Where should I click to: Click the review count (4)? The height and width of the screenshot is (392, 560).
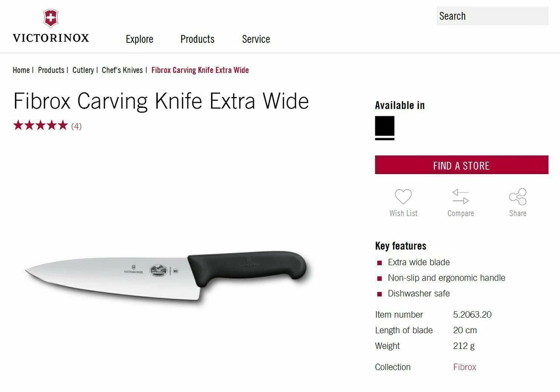(77, 126)
